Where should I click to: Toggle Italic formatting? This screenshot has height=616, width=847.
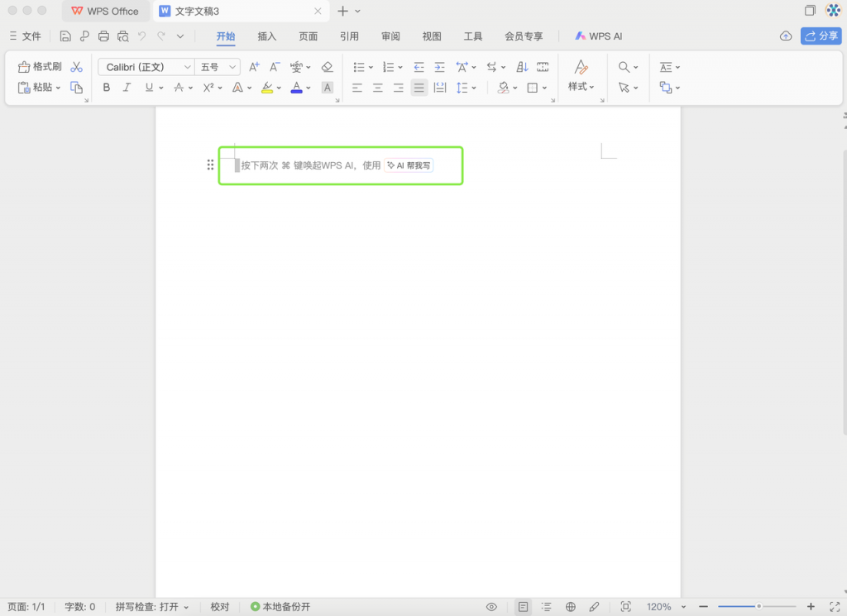[127, 88]
